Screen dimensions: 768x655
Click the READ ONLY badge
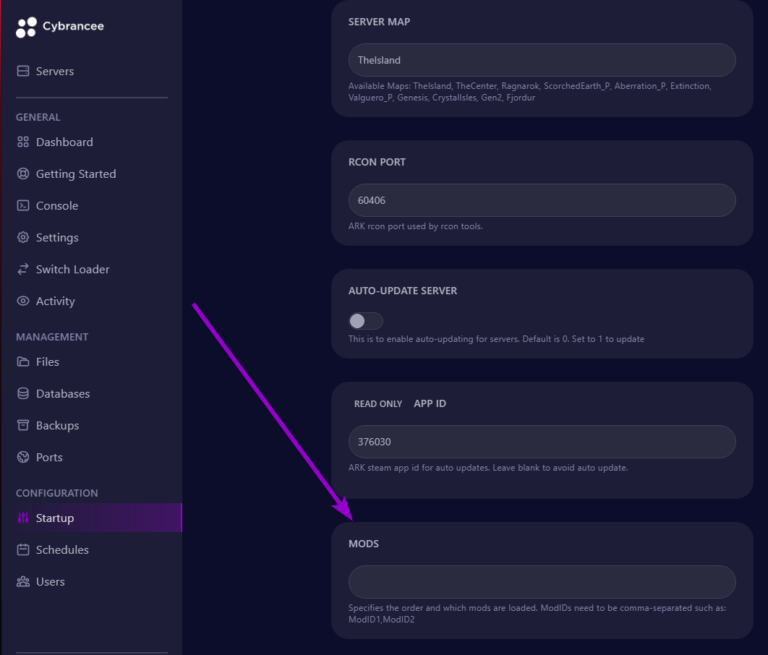tap(378, 404)
